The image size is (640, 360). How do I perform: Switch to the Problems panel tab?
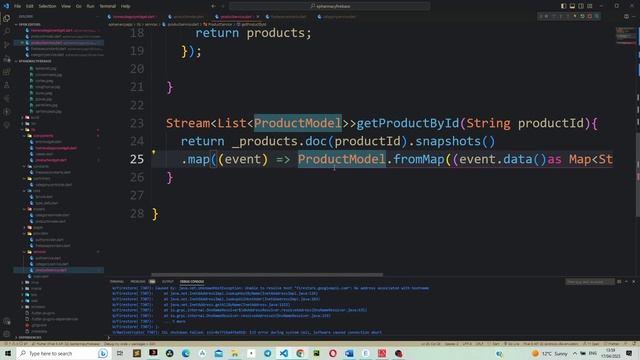click(x=138, y=282)
